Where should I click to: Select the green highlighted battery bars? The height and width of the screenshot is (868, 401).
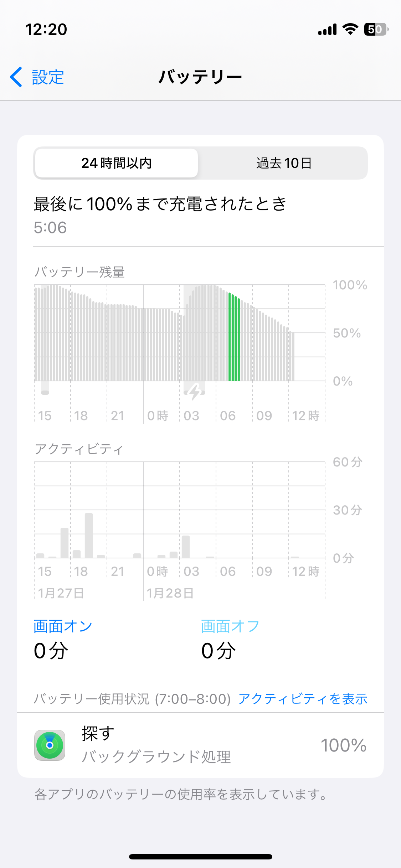pos(234,337)
